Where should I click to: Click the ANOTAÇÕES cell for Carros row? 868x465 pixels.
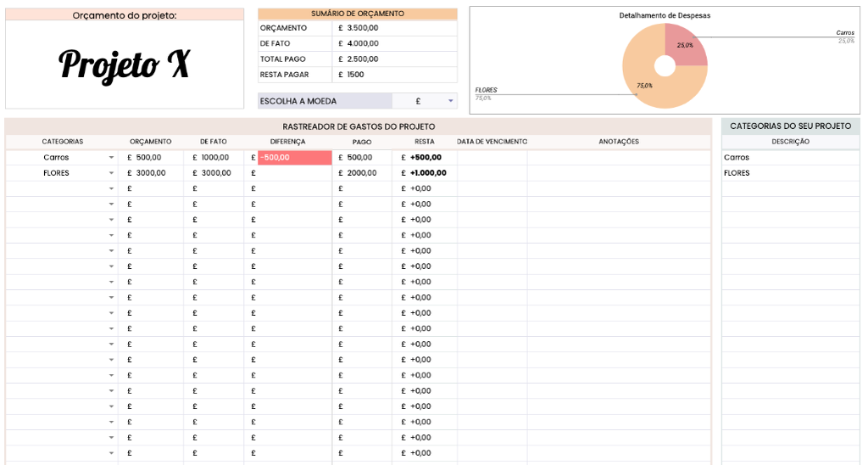click(x=618, y=158)
